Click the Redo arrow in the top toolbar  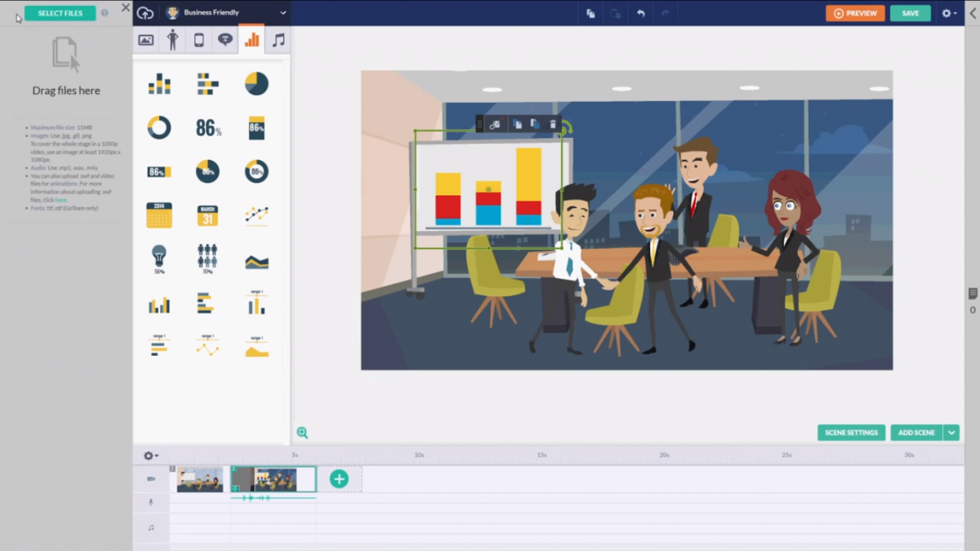point(666,13)
